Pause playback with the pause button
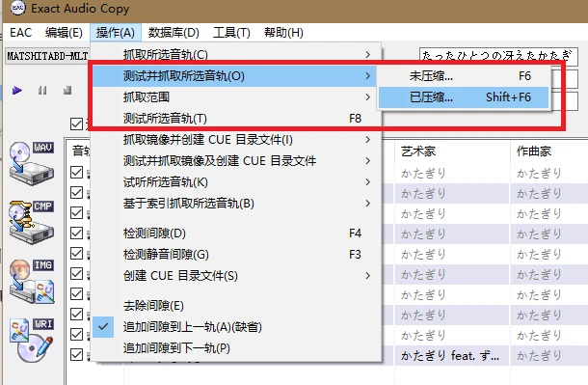Viewport: 588px width, 385px height. pyautogui.click(x=42, y=91)
